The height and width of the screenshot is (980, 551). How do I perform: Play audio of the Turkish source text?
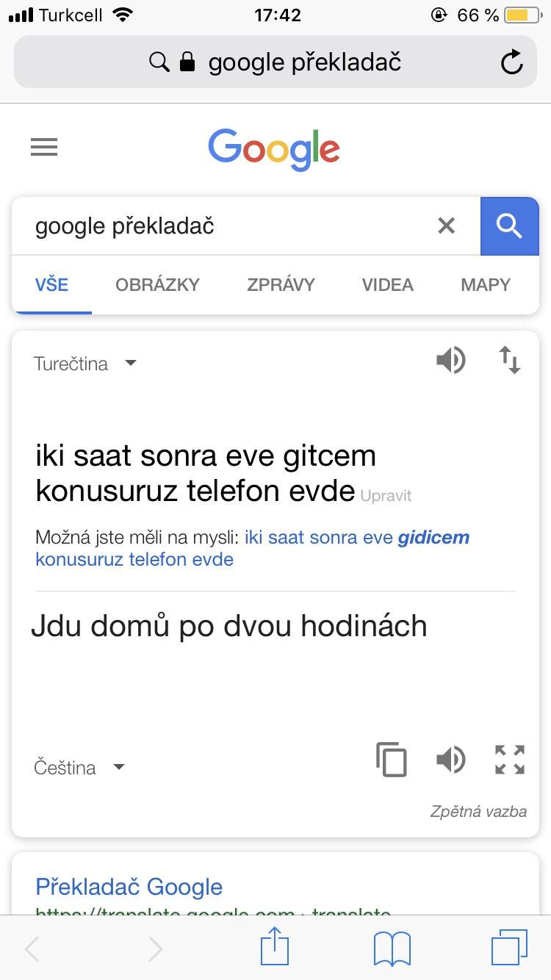coord(450,361)
